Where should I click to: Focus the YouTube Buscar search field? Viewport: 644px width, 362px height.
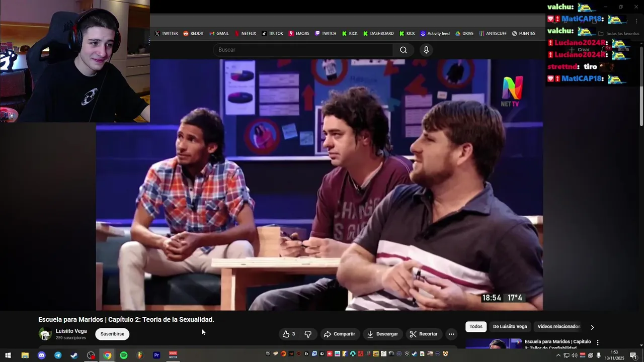click(x=303, y=50)
